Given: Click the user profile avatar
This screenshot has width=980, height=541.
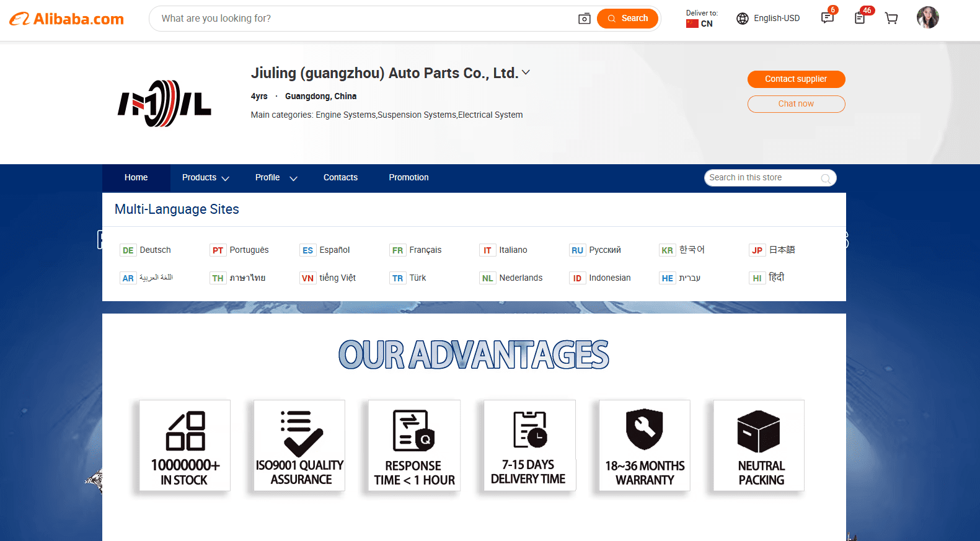Looking at the screenshot, I should [927, 17].
